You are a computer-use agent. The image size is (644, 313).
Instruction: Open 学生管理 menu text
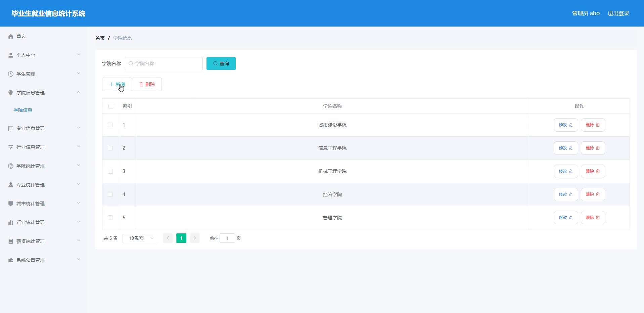26,74
